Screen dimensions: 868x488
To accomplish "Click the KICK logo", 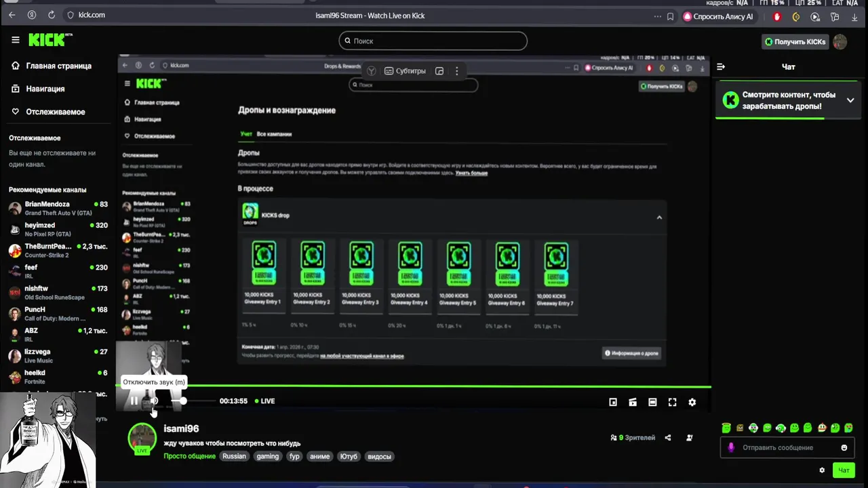I will [x=50, y=40].
